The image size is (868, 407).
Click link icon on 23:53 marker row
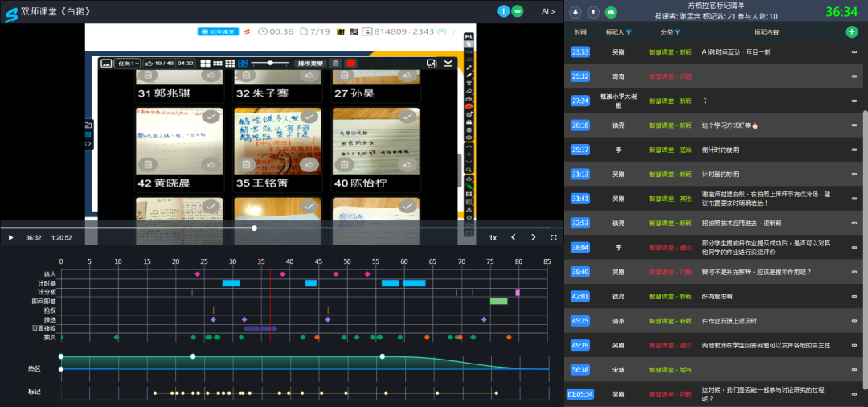[x=854, y=51]
